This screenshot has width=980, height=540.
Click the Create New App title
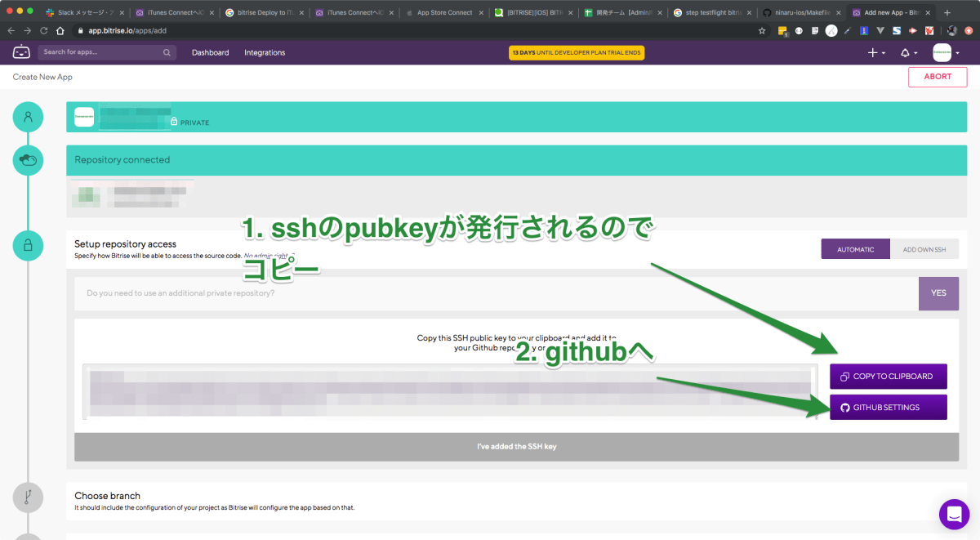[42, 77]
